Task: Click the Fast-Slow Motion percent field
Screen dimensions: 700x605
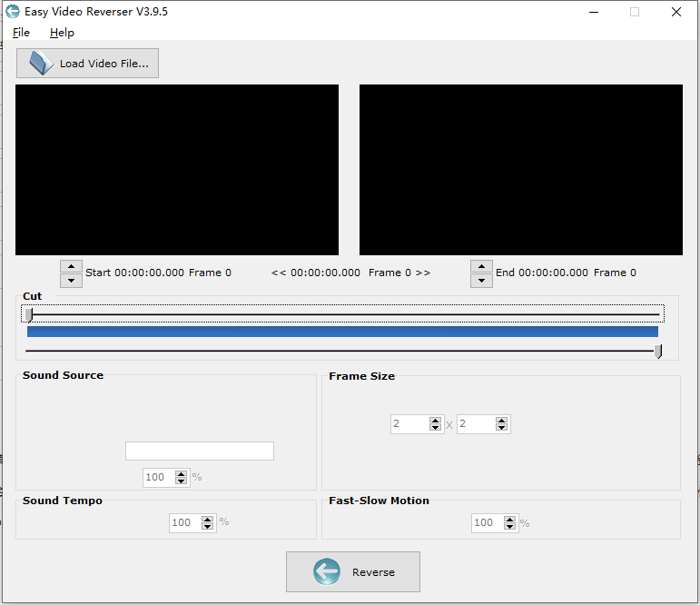Action: (x=488, y=522)
